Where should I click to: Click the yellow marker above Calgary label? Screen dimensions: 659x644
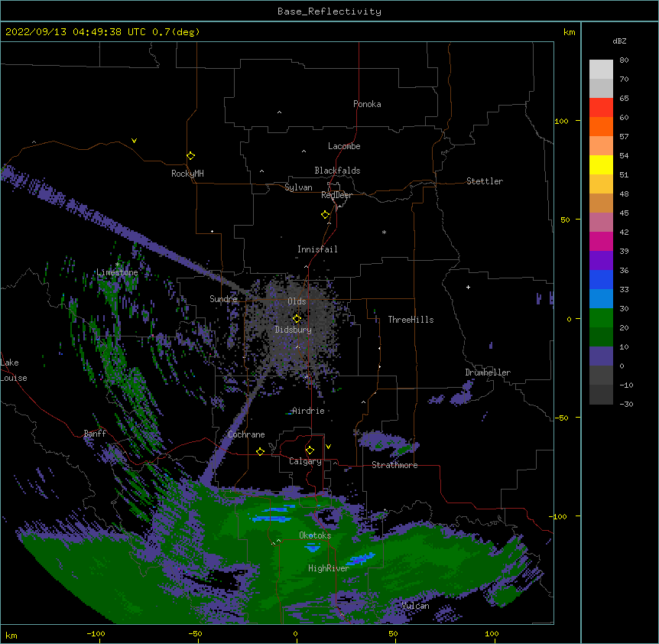(x=310, y=450)
